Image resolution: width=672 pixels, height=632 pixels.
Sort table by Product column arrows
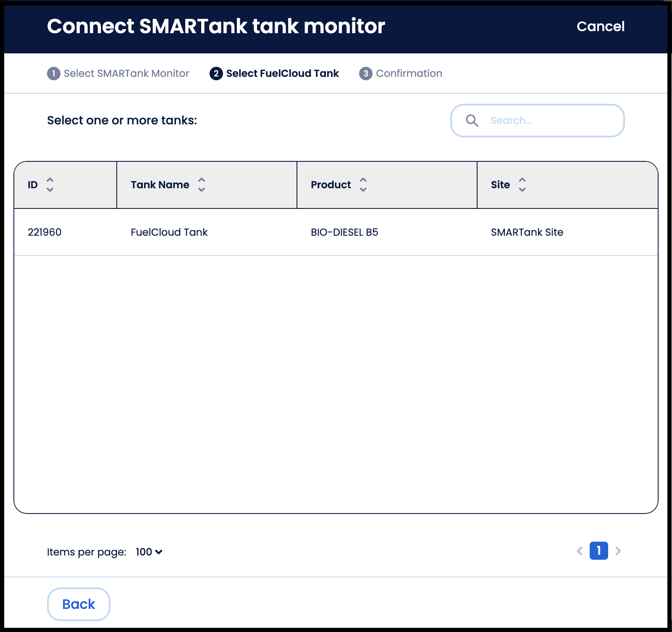[363, 184]
